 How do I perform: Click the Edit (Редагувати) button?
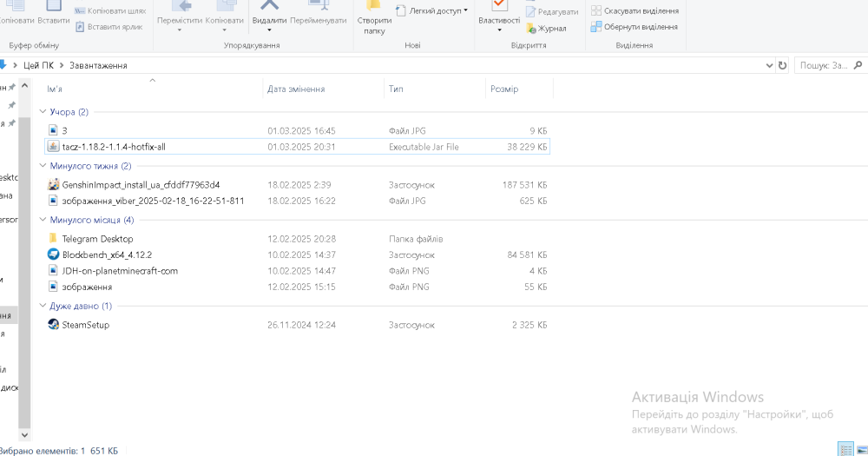pyautogui.click(x=552, y=11)
